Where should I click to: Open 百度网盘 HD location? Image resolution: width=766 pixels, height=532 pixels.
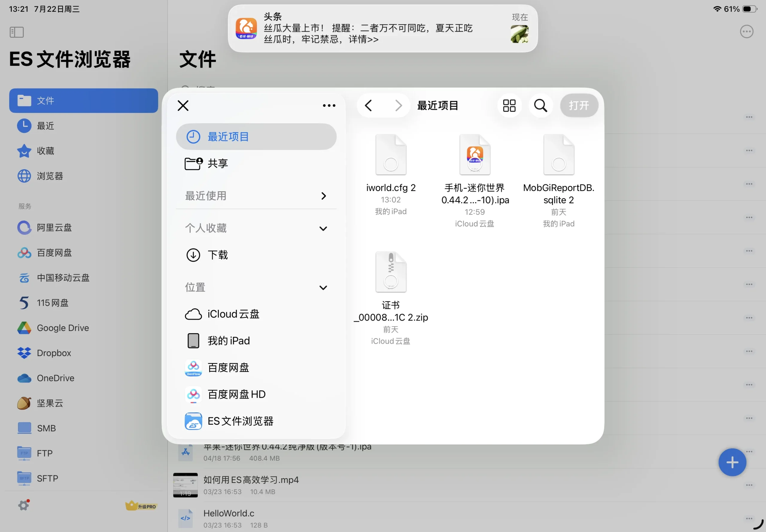pos(256,394)
